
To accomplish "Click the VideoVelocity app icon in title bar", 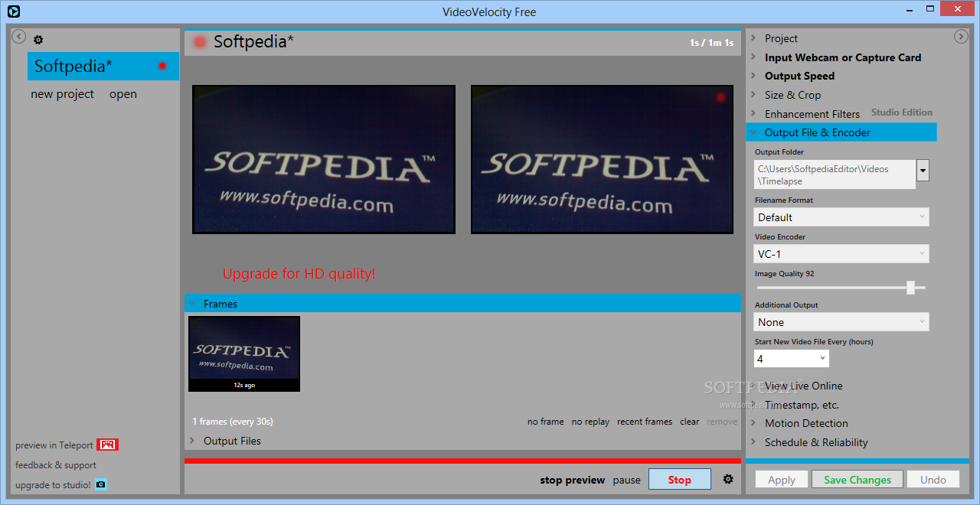I will (x=13, y=11).
